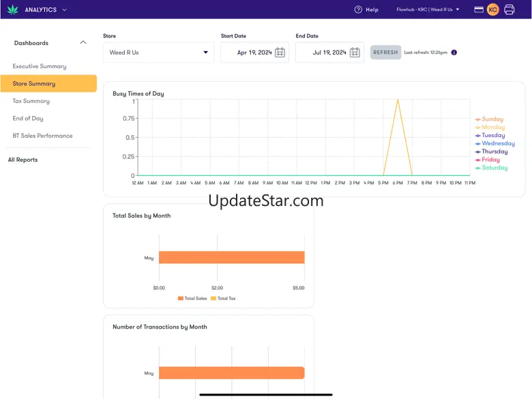Click the cannabis leaf logo icon
This screenshot has height=399, width=532.
[12, 10]
